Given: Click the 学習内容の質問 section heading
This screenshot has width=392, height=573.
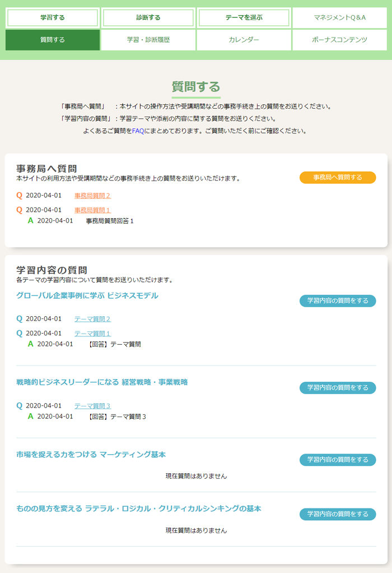Looking at the screenshot, I should click(x=52, y=270).
